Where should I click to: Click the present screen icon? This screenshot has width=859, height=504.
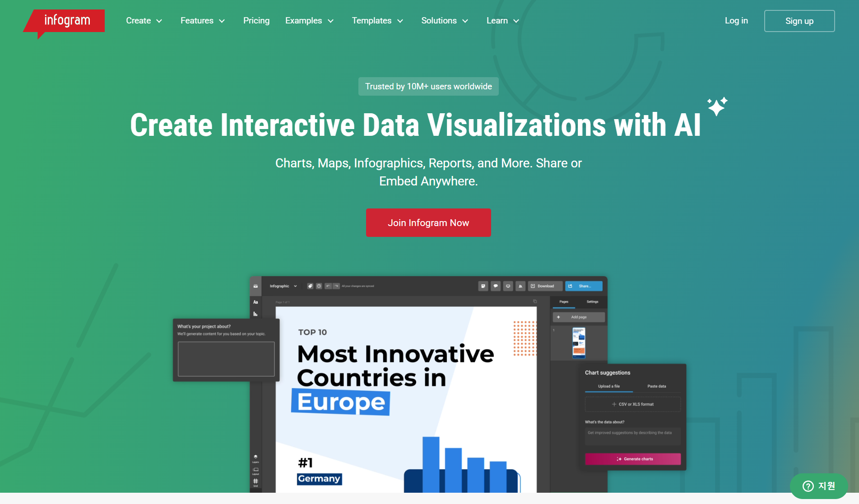[x=508, y=286]
